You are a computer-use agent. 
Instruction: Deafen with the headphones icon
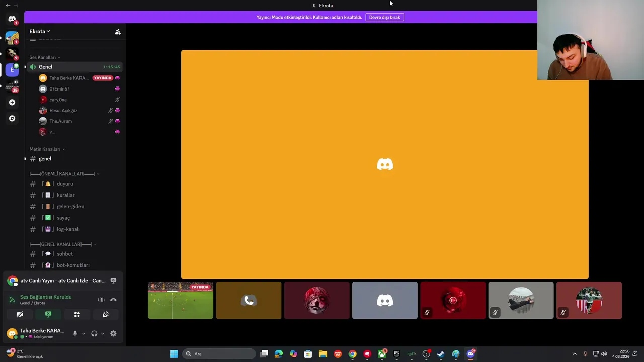94,333
